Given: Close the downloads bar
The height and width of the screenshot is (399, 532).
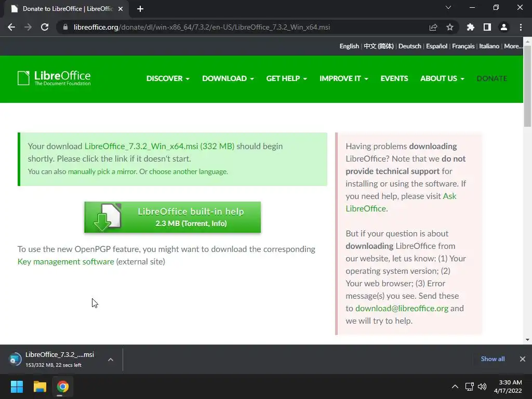Looking at the screenshot, I should click(523, 359).
